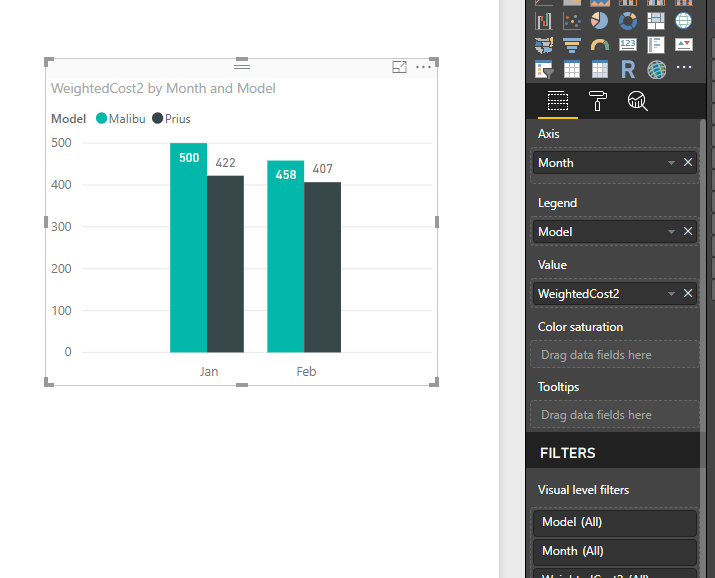The width and height of the screenshot is (715, 578).
Task: Click the 422 data label
Action: (225, 163)
